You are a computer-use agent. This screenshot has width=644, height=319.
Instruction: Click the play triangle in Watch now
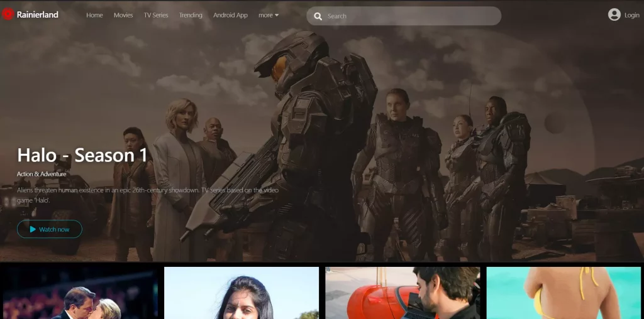click(x=33, y=229)
